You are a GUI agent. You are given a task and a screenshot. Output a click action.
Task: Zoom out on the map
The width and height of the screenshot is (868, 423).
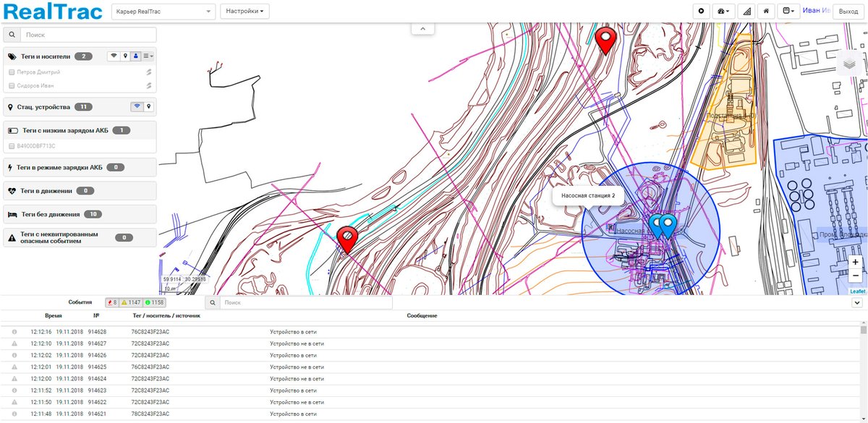click(x=856, y=275)
